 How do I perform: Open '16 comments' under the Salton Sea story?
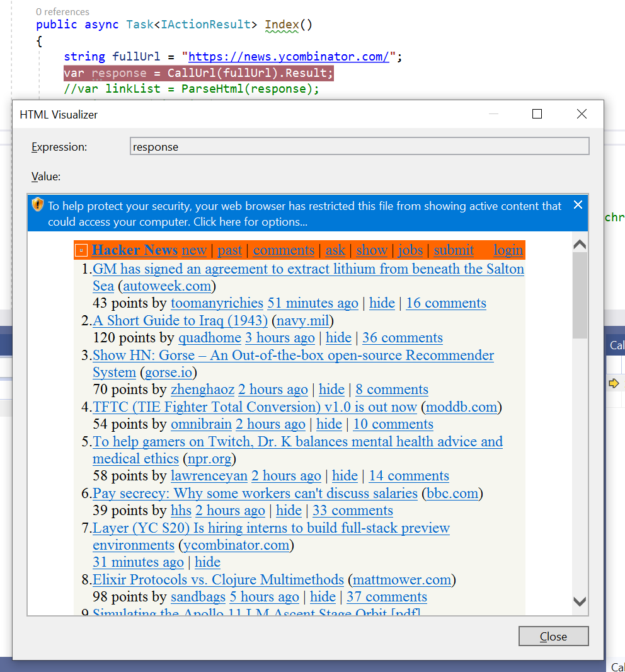click(445, 303)
